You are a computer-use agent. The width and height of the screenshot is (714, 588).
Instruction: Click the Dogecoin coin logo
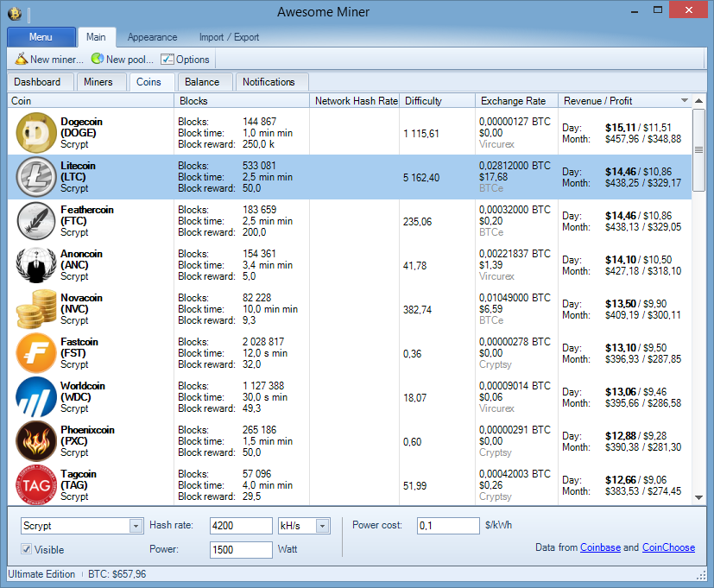point(36,133)
